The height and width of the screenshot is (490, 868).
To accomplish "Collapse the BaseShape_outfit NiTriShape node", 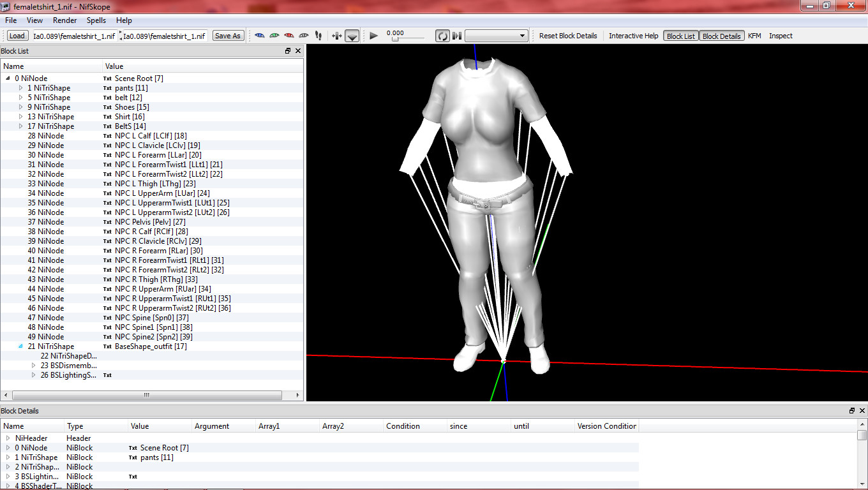I will [x=21, y=346].
